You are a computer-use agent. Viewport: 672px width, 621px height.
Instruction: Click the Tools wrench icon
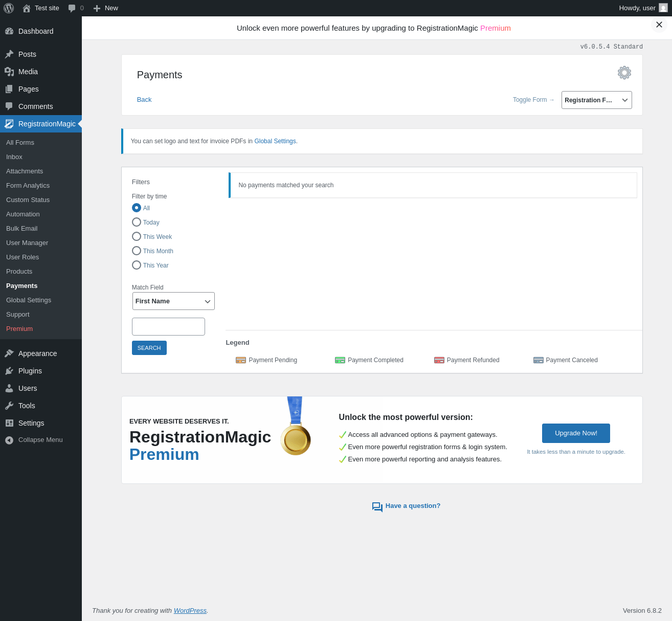click(9, 406)
